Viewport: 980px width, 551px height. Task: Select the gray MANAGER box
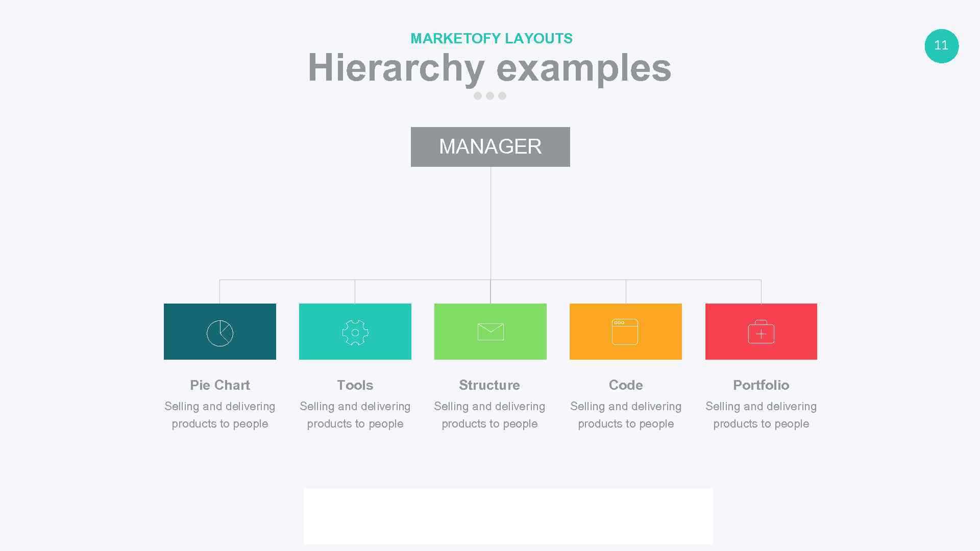tap(490, 147)
